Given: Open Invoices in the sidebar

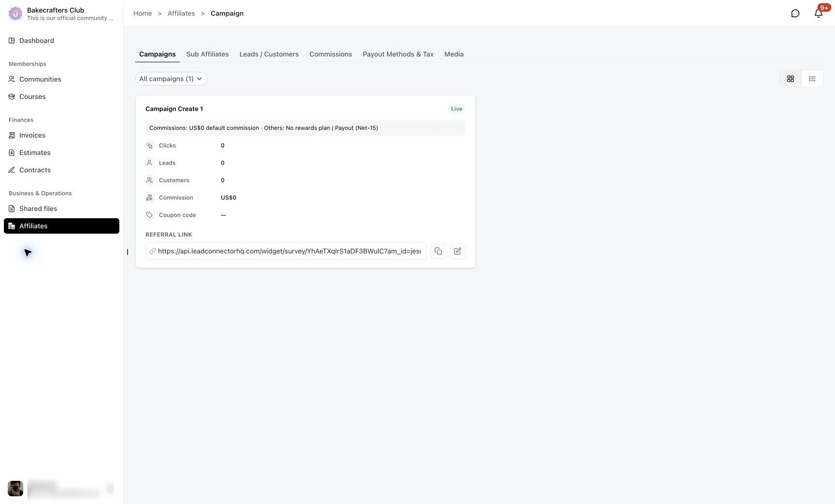Looking at the screenshot, I should (61, 135).
